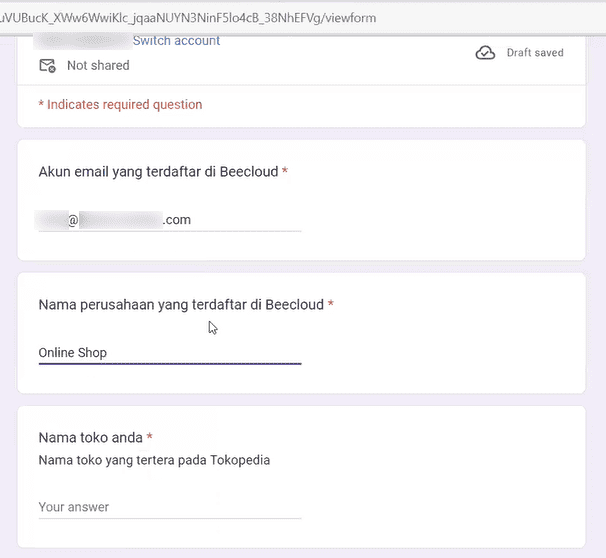Click the red asterisk after Nama toko anda
Image resolution: width=606 pixels, height=558 pixels.
point(150,436)
